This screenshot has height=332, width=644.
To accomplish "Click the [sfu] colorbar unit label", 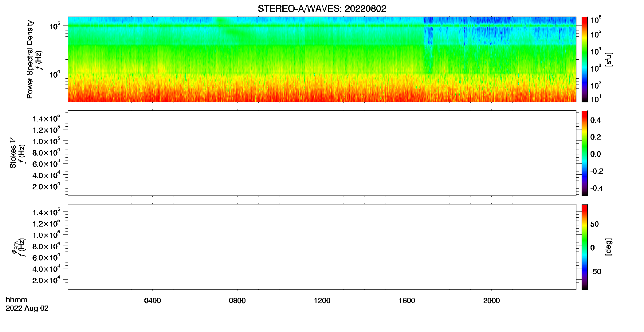I will [x=609, y=60].
